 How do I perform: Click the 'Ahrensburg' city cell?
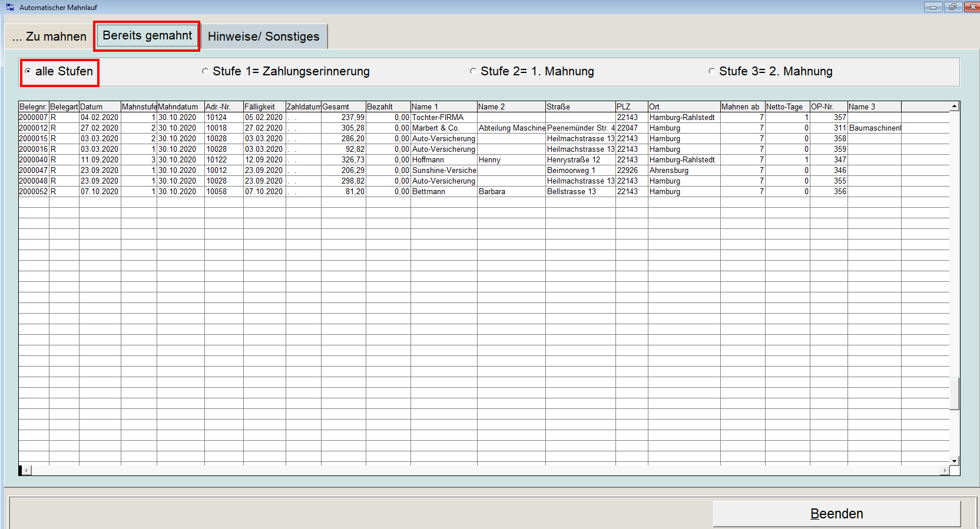click(x=684, y=171)
